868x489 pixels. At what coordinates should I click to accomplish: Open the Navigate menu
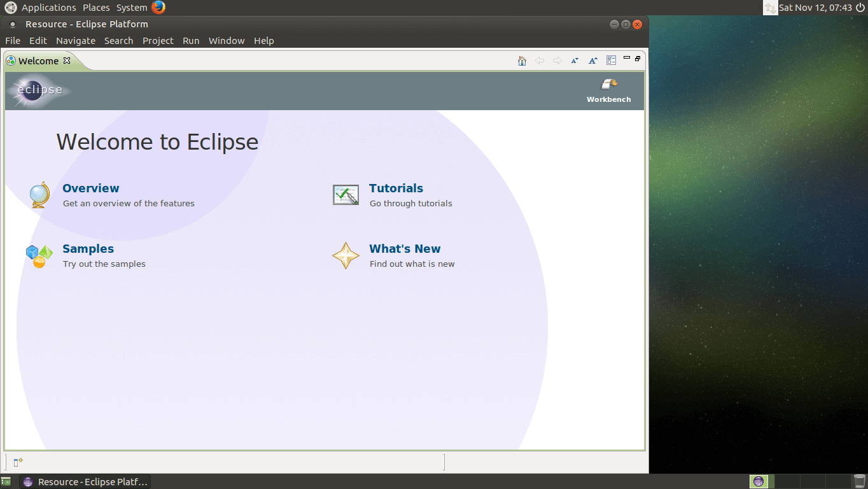pos(76,41)
